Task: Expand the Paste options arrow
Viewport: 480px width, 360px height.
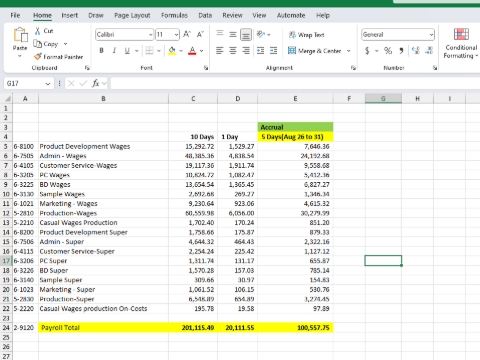Action: [x=20, y=56]
